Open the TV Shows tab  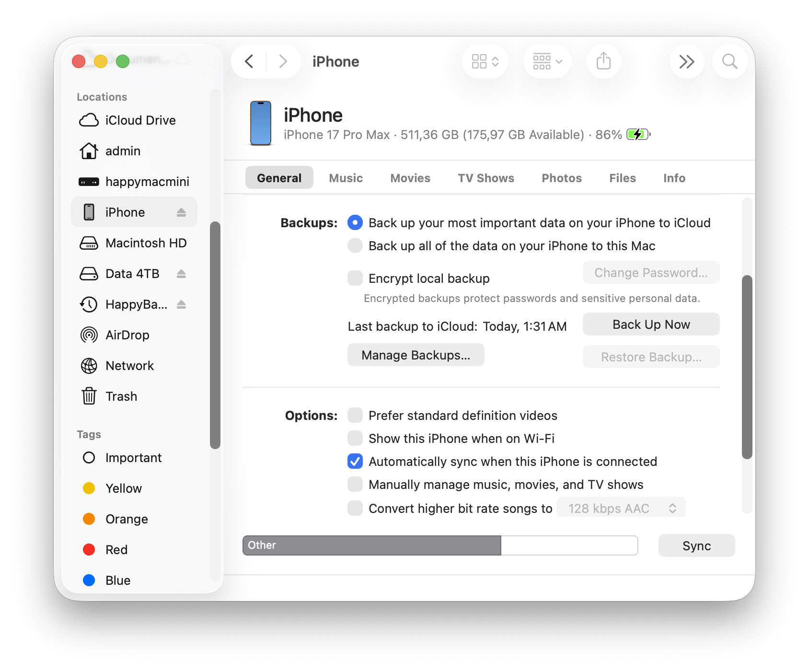tap(486, 178)
